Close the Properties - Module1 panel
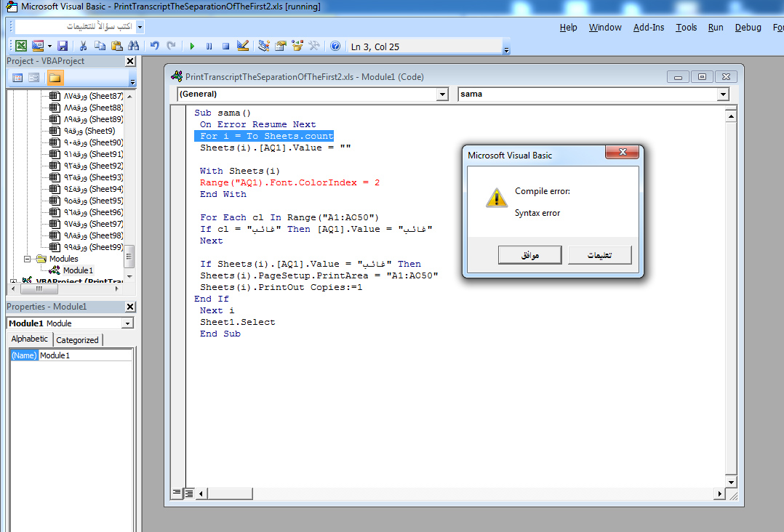The height and width of the screenshot is (532, 784). (130, 307)
